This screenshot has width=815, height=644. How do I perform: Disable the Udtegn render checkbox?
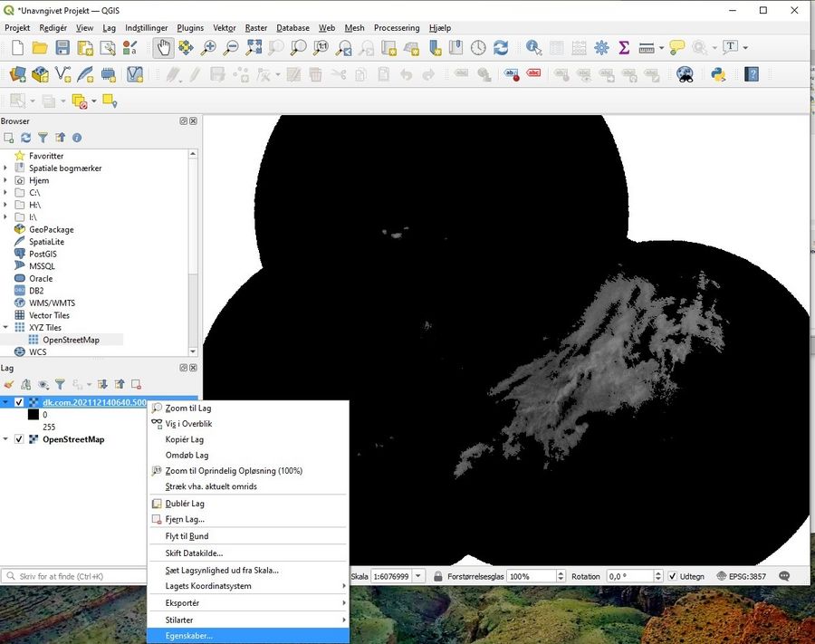[672, 576]
